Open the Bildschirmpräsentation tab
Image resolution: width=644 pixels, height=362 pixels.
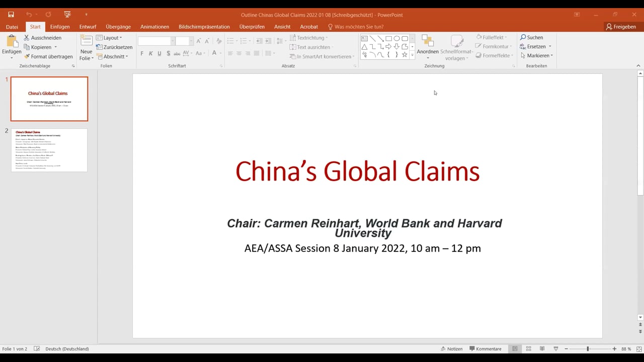coord(204,27)
